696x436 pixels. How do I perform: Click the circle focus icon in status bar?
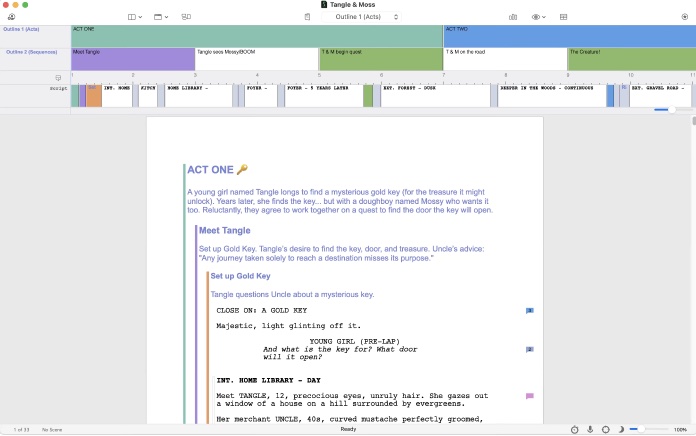(x=606, y=429)
